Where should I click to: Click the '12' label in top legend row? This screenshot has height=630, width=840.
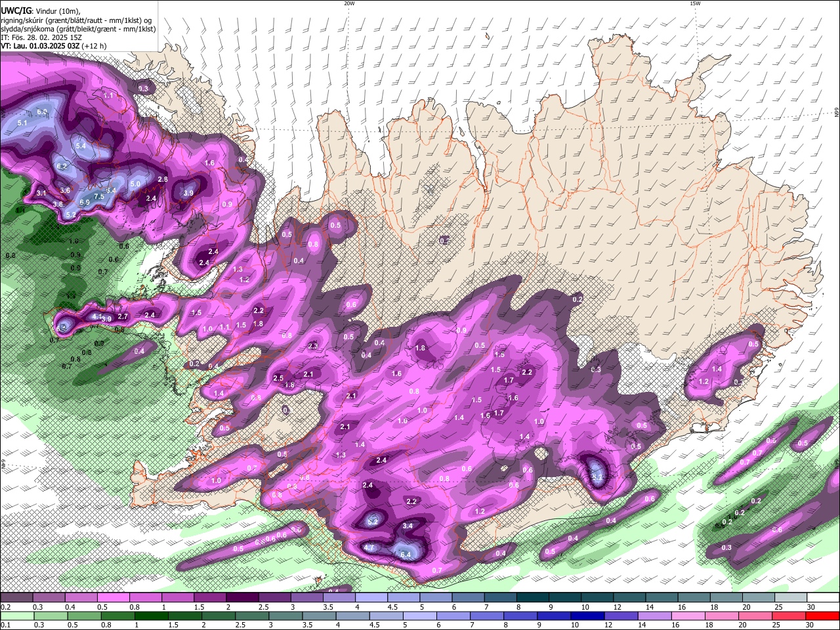[618, 607]
